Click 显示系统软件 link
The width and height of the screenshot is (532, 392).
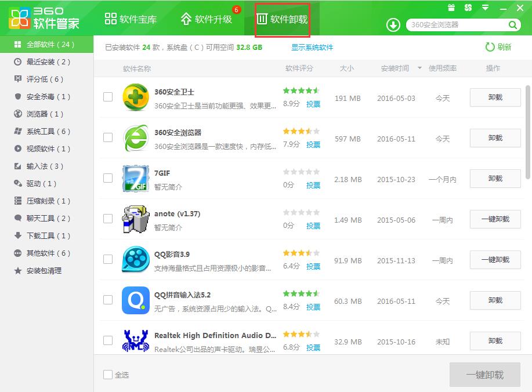point(312,48)
